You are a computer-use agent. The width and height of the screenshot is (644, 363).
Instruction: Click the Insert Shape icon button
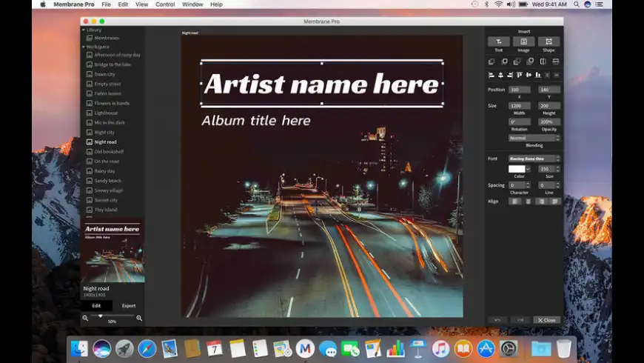click(x=549, y=42)
